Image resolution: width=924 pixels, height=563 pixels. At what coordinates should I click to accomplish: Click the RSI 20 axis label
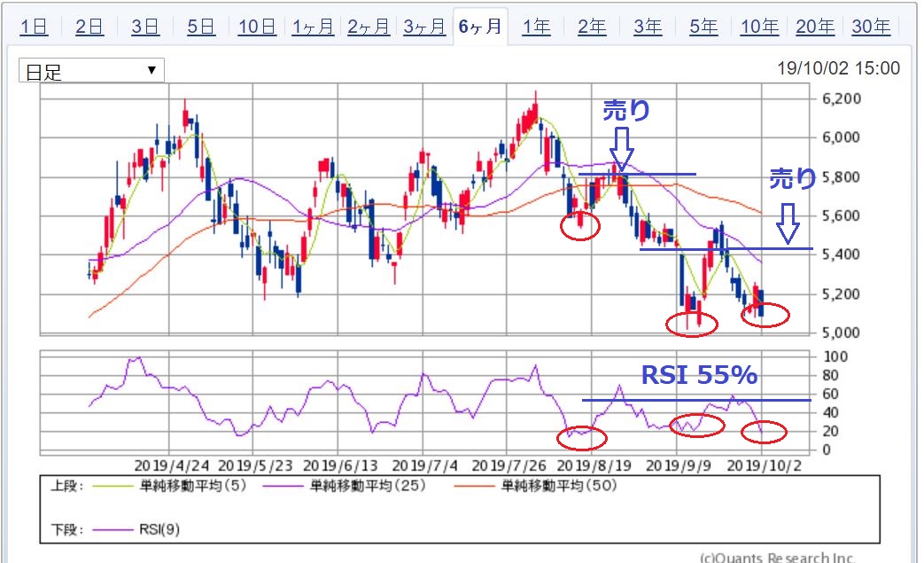830,431
